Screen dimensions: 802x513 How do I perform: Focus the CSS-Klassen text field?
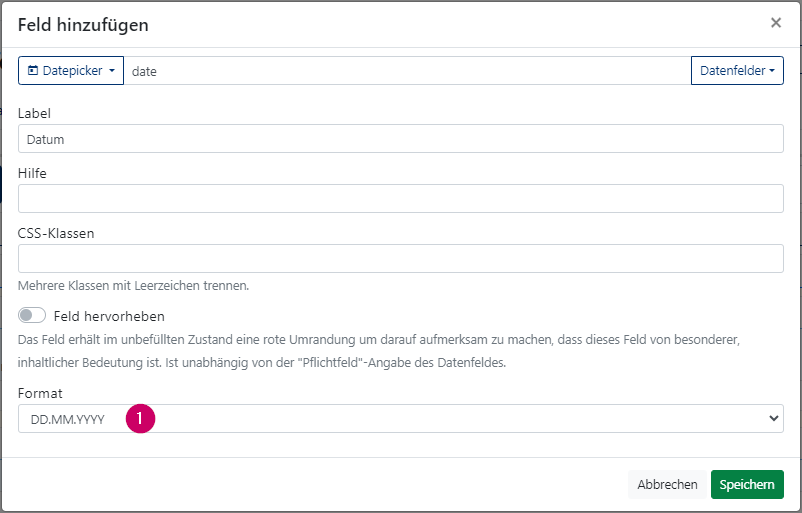point(400,258)
